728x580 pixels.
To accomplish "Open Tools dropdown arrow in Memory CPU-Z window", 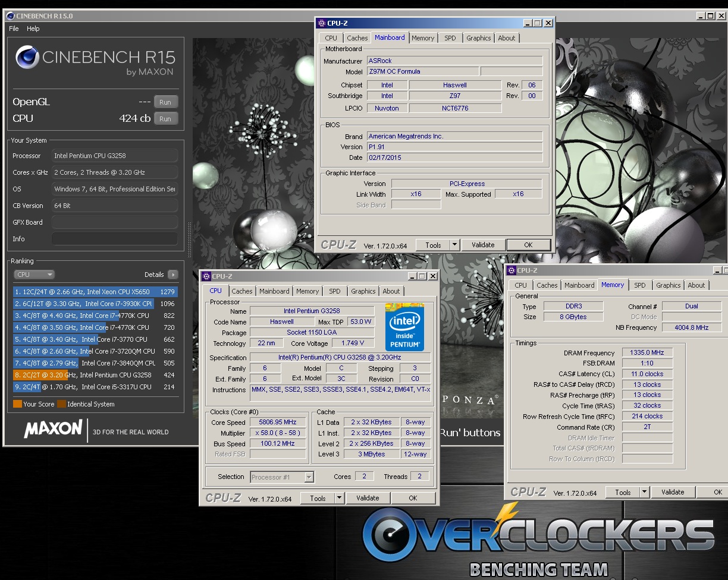I will pos(645,492).
